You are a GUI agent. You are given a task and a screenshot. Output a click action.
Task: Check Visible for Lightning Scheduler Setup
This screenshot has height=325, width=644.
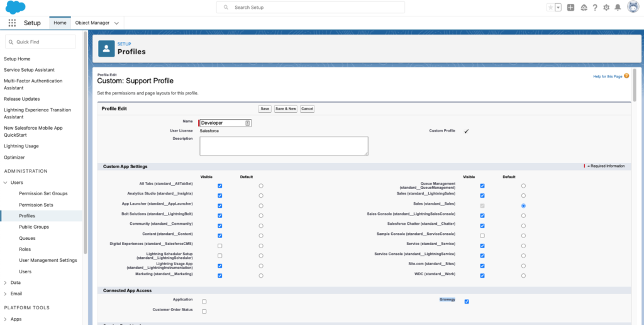(219, 256)
